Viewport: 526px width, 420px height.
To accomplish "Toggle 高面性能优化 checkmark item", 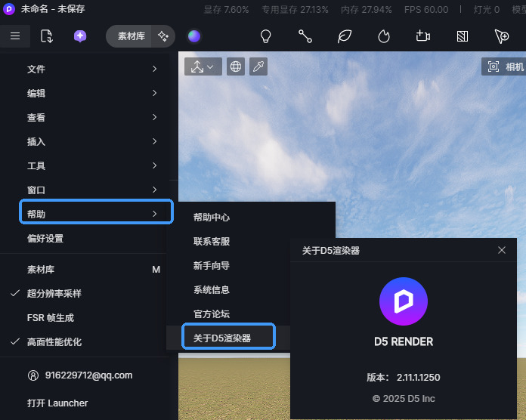I will 54,341.
